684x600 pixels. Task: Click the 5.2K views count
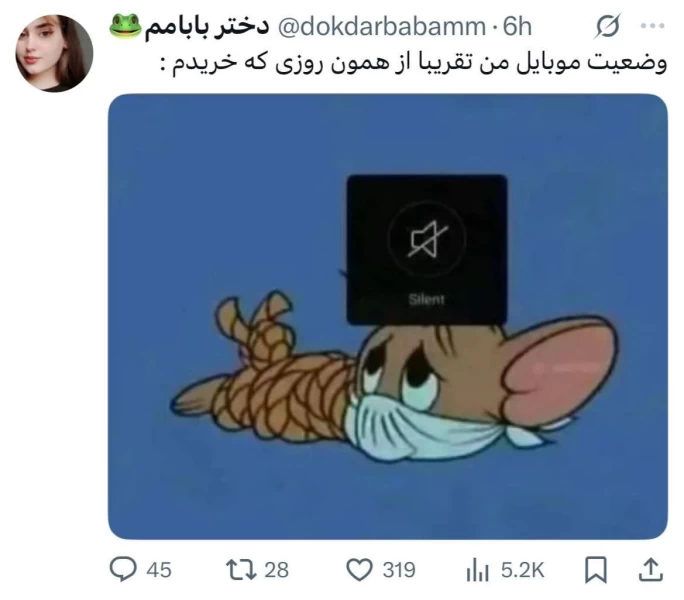522,570
